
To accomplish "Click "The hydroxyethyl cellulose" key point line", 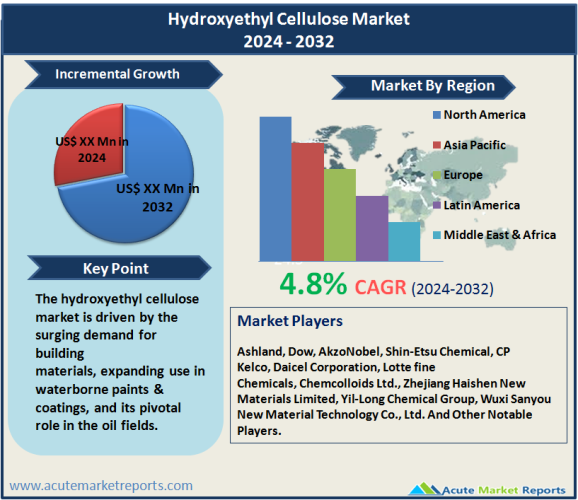I will (x=117, y=299).
